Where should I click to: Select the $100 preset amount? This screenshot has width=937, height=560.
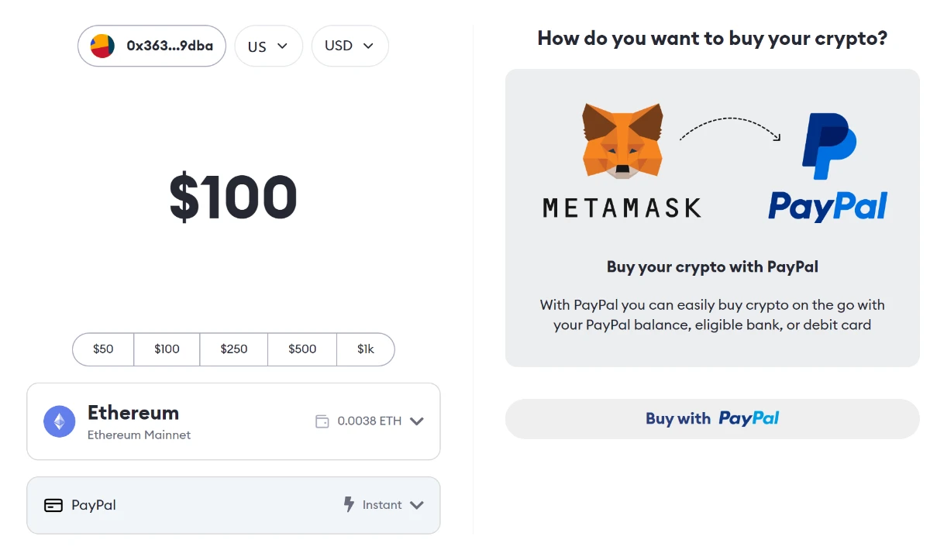[167, 349]
